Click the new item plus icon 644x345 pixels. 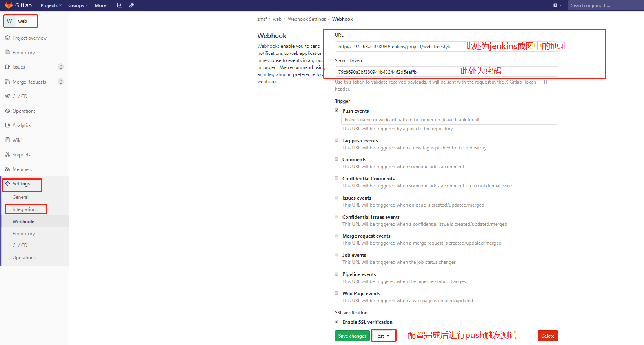coord(555,5)
